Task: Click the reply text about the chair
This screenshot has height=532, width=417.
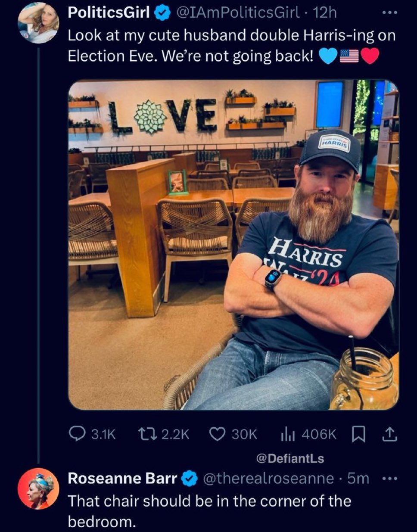Action: (209, 511)
